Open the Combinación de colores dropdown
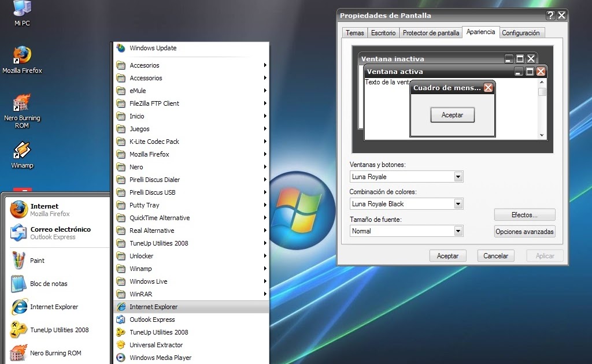Image resolution: width=592 pixels, height=364 pixels. pos(458,204)
